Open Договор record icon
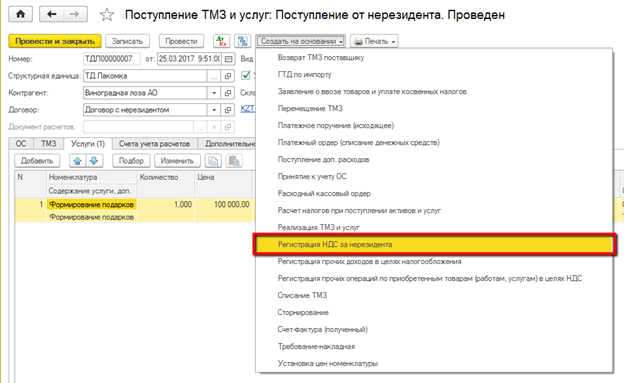624x383 pixels. [x=228, y=110]
